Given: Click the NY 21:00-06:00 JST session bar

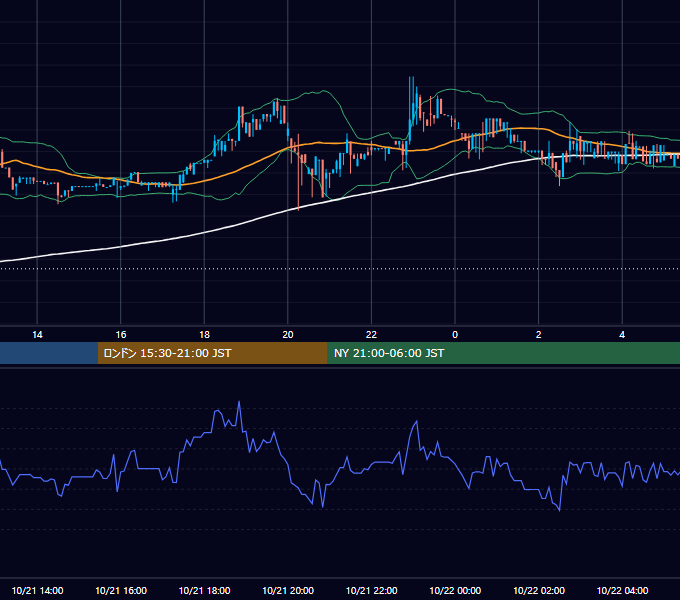Looking at the screenshot, I should pos(503,353).
